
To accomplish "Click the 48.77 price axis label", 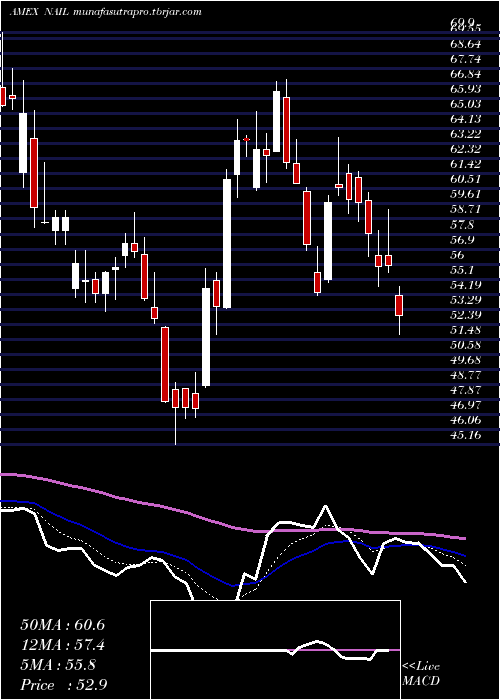I will [466, 375].
